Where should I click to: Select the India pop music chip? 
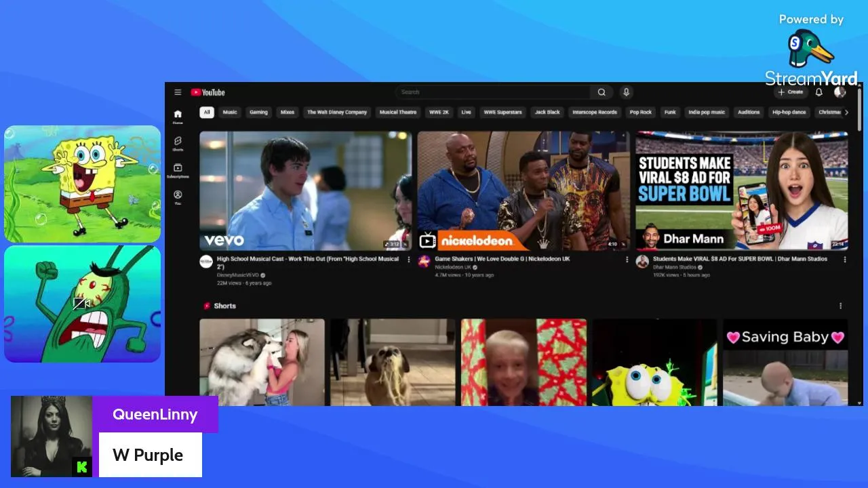coord(707,113)
